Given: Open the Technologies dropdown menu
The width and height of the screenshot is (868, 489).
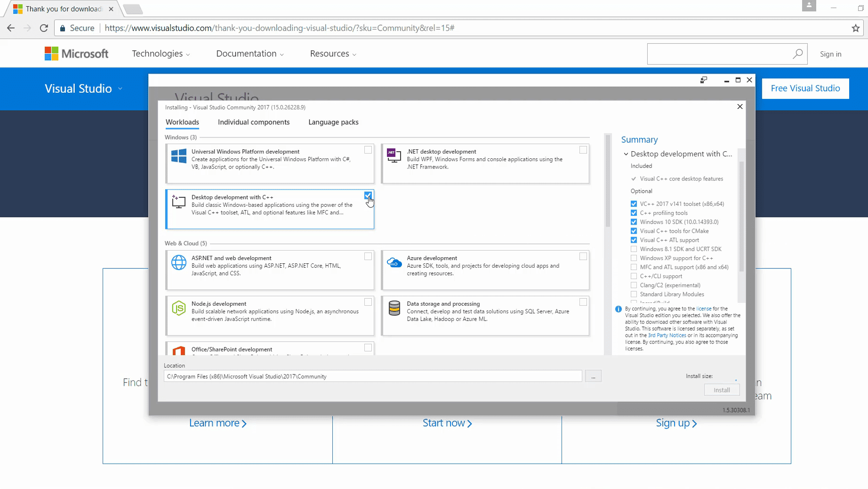Looking at the screenshot, I should pos(161,54).
